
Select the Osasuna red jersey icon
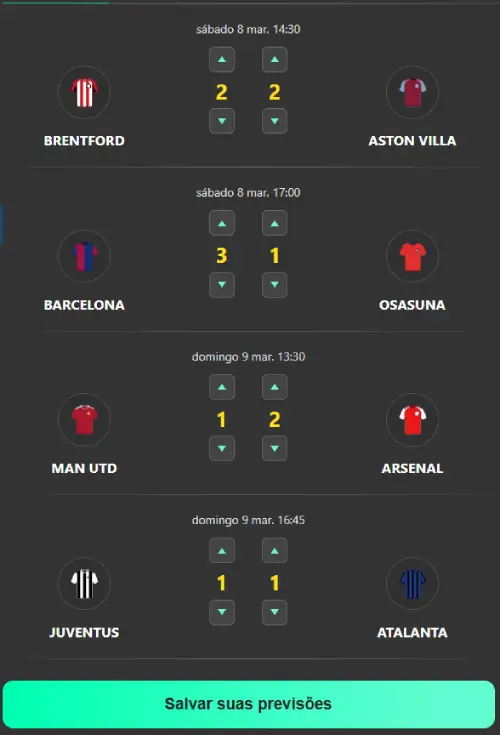coord(412,256)
